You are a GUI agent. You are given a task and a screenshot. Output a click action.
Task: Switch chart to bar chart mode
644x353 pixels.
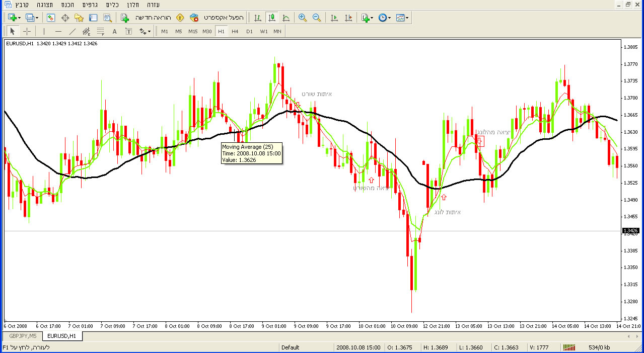tap(258, 18)
